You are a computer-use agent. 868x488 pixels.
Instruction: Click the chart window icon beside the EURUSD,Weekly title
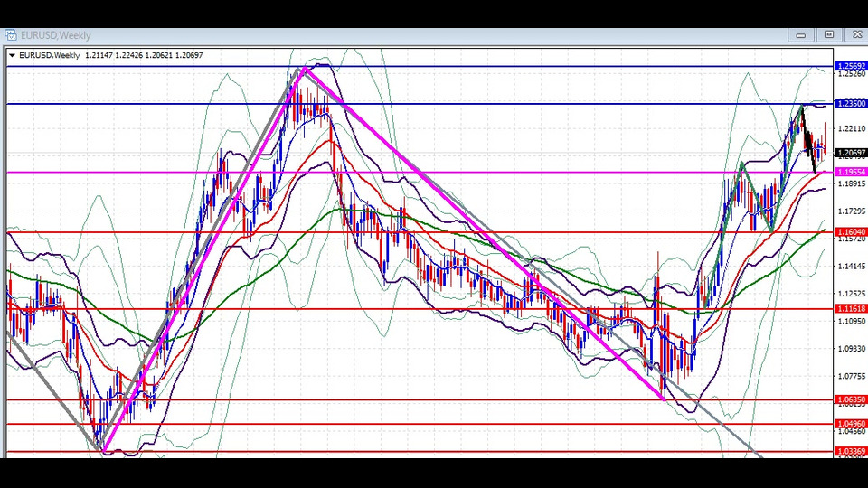coord(11,35)
